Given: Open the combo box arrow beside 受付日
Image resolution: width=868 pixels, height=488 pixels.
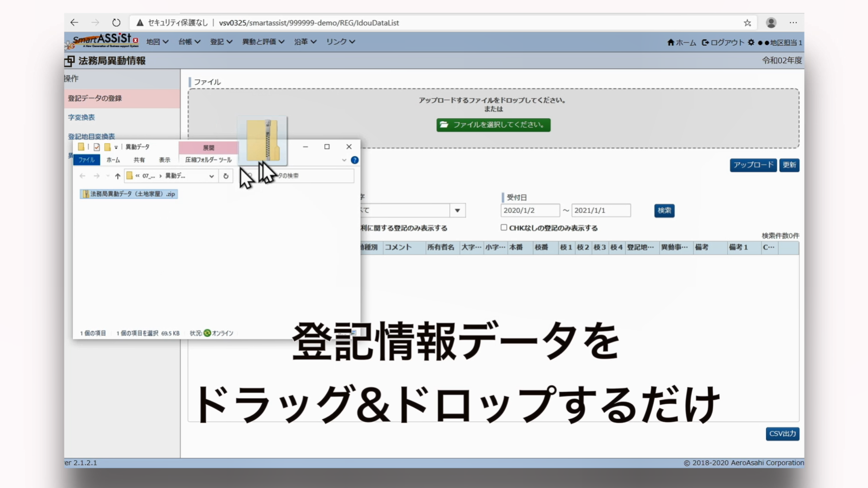Looking at the screenshot, I should tap(457, 211).
